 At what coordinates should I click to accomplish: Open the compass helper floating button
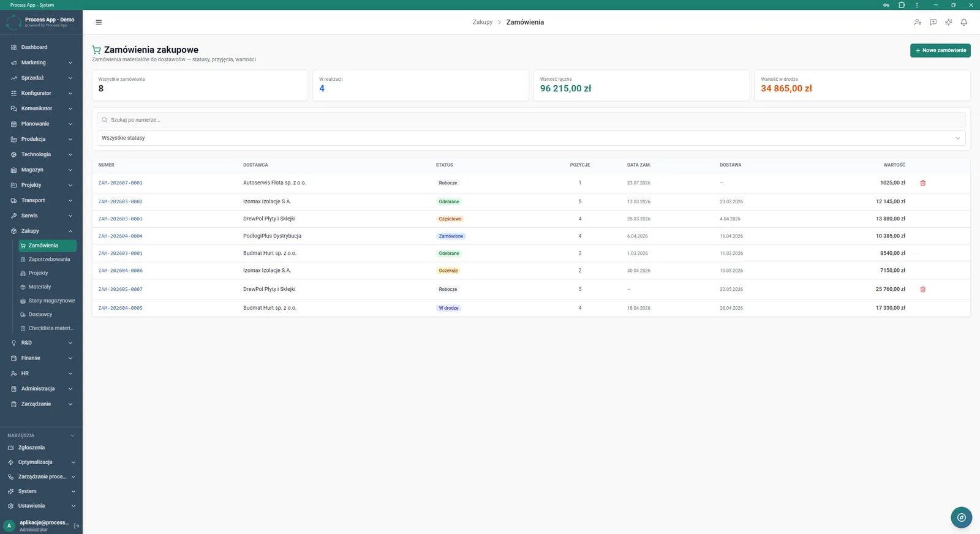click(962, 517)
